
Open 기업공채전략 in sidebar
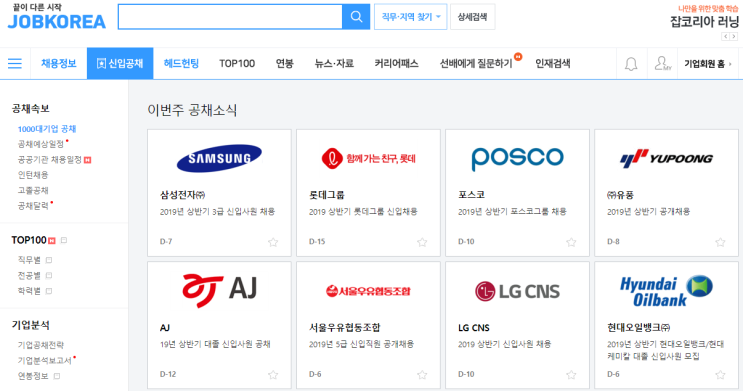[41, 345]
